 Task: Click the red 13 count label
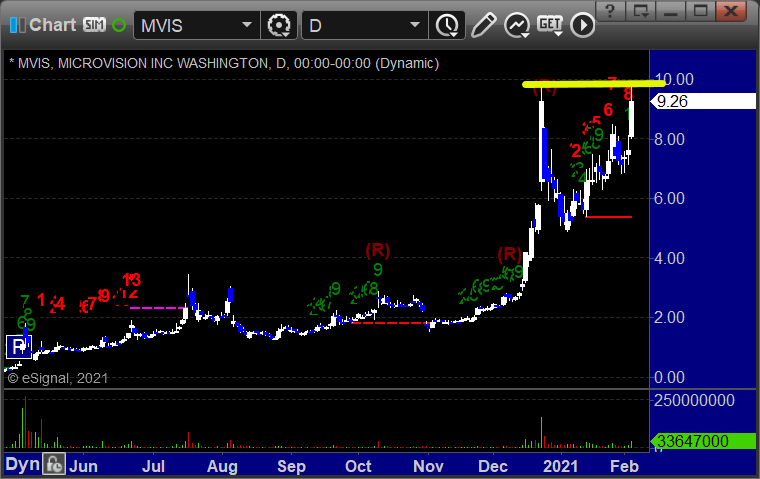pyautogui.click(x=131, y=280)
